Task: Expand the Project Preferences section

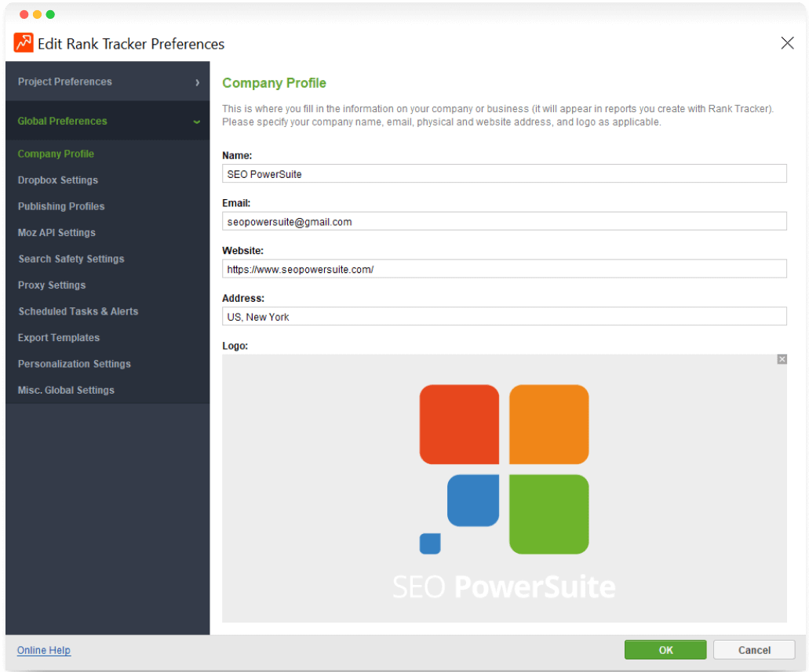Action: coord(108,82)
